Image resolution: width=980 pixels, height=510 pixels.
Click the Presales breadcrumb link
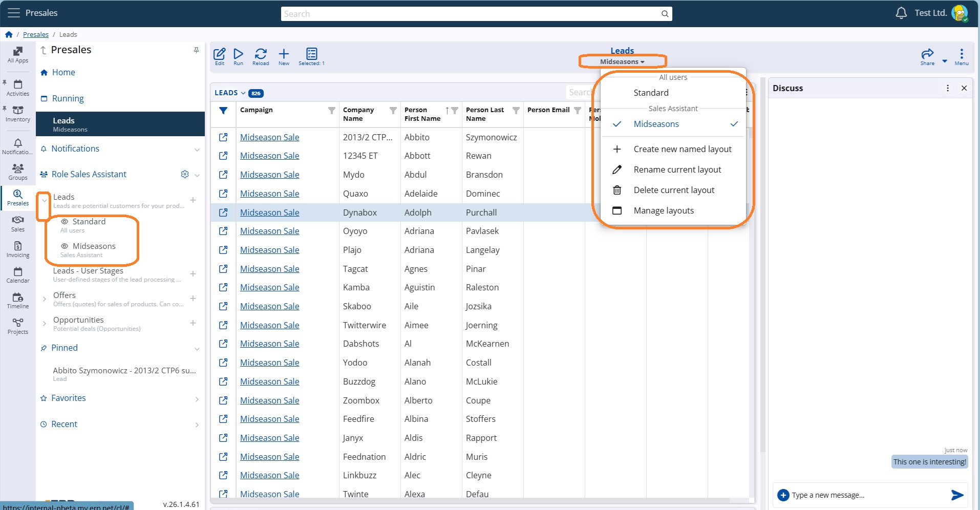tap(36, 34)
